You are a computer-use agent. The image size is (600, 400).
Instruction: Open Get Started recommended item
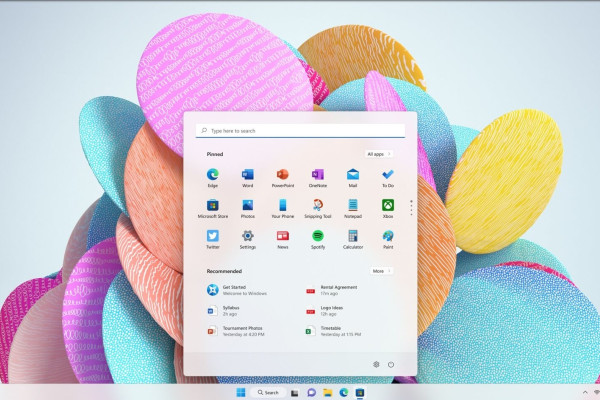pyautogui.click(x=237, y=290)
